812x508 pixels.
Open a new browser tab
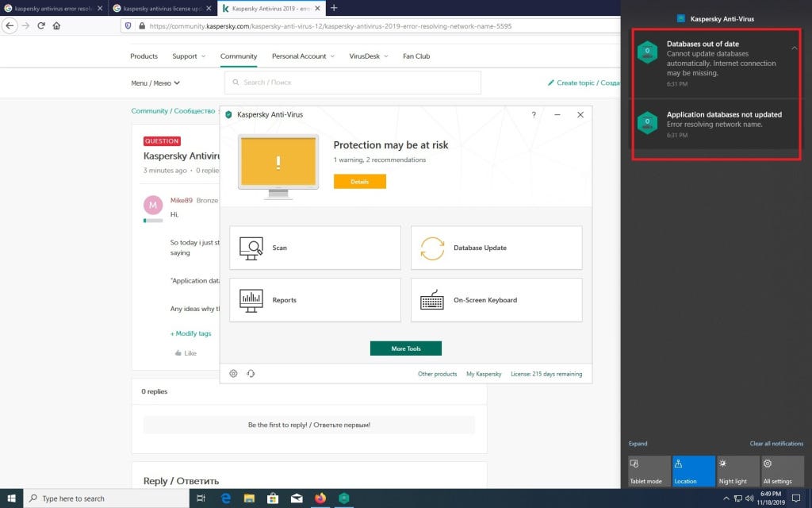click(x=334, y=8)
